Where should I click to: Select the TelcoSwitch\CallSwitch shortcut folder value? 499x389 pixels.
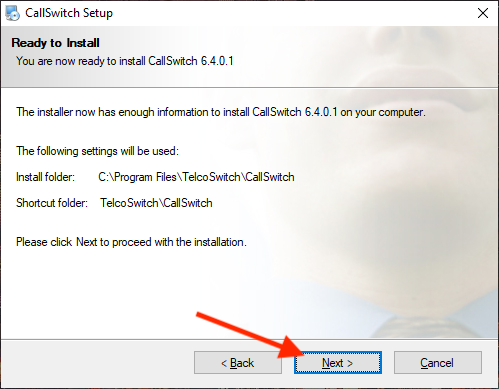[x=156, y=203]
